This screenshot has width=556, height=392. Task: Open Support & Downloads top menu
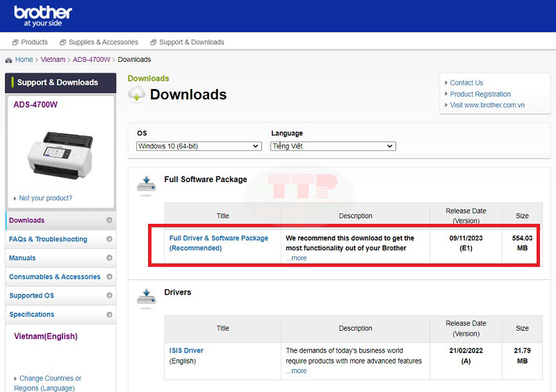coord(187,42)
